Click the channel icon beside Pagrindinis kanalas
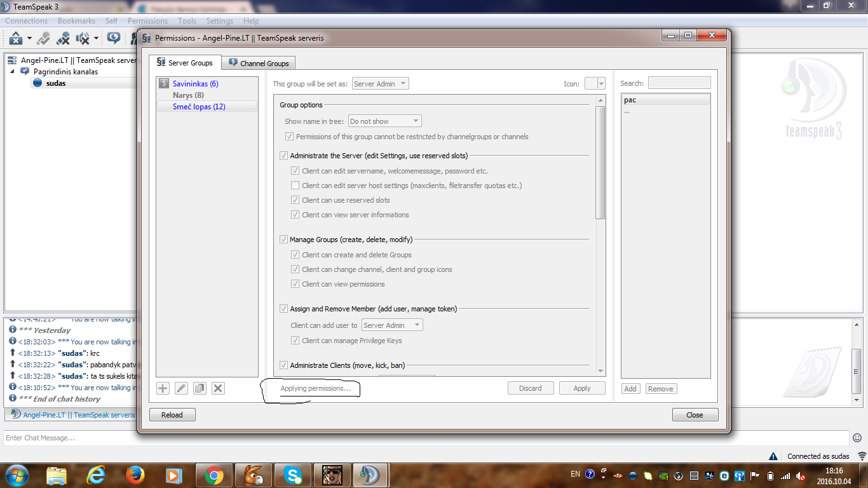This screenshot has height=488, width=868. pyautogui.click(x=25, y=72)
